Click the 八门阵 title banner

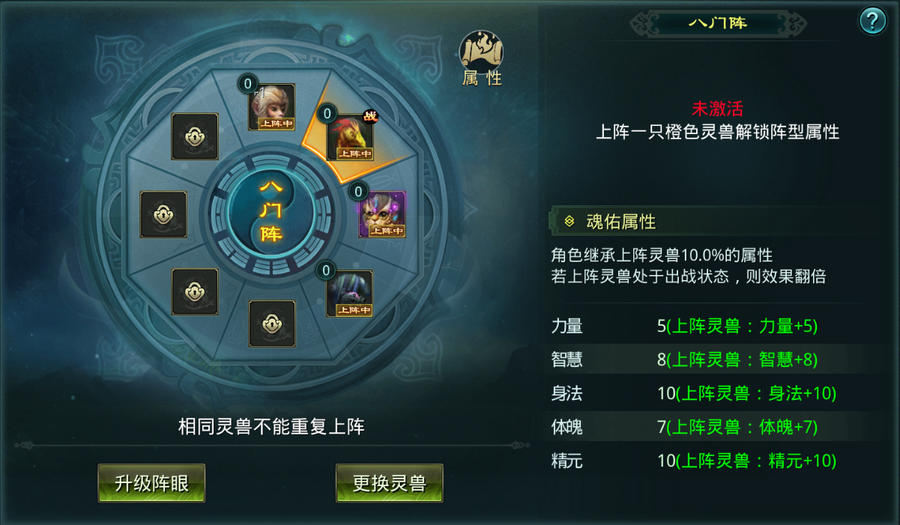pyautogui.click(x=718, y=24)
